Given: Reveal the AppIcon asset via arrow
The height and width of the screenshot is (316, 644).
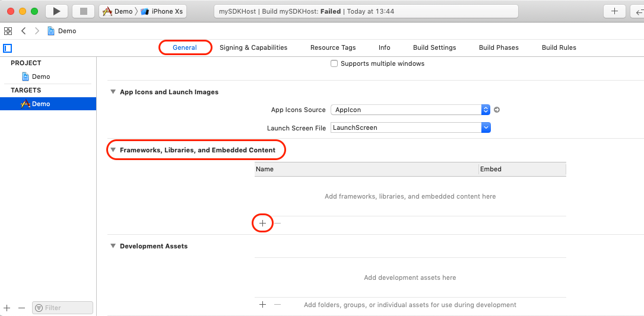Looking at the screenshot, I should (497, 110).
